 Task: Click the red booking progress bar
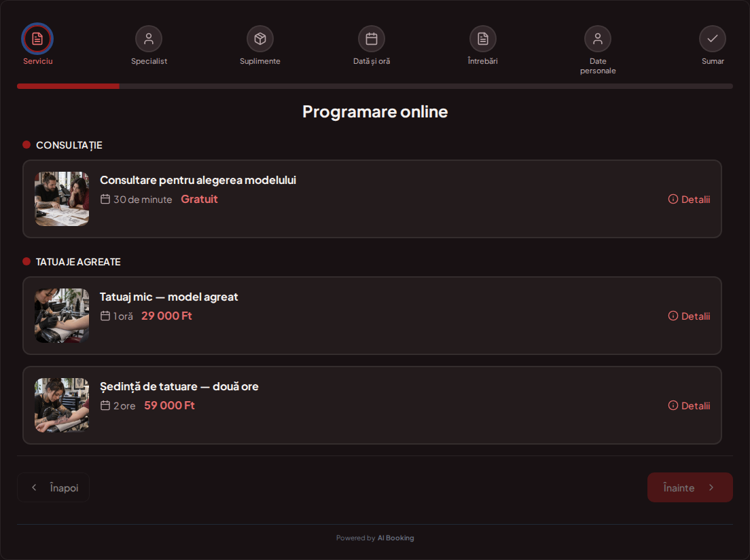click(x=68, y=86)
